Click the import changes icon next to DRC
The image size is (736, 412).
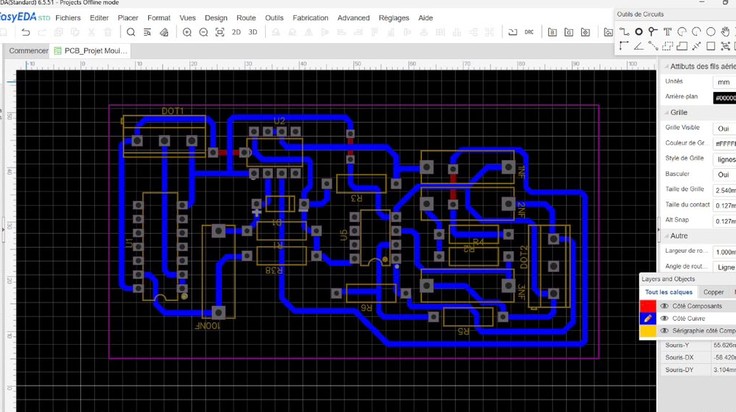click(513, 32)
